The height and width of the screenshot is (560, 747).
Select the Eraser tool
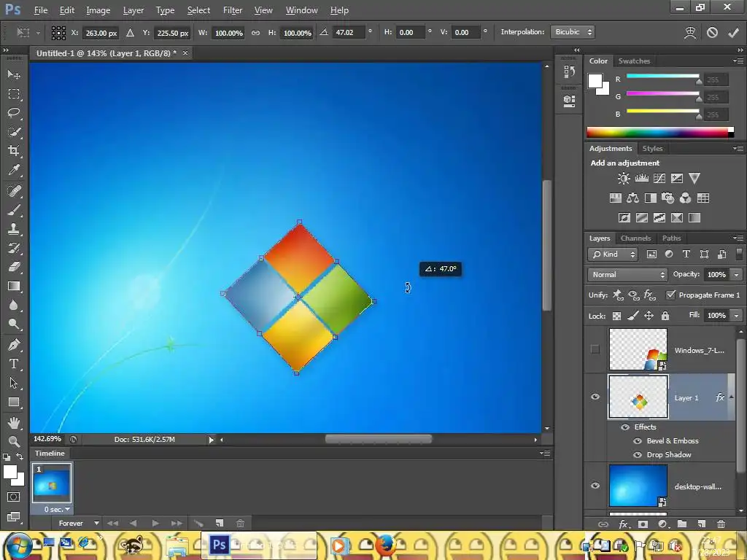[x=14, y=267]
